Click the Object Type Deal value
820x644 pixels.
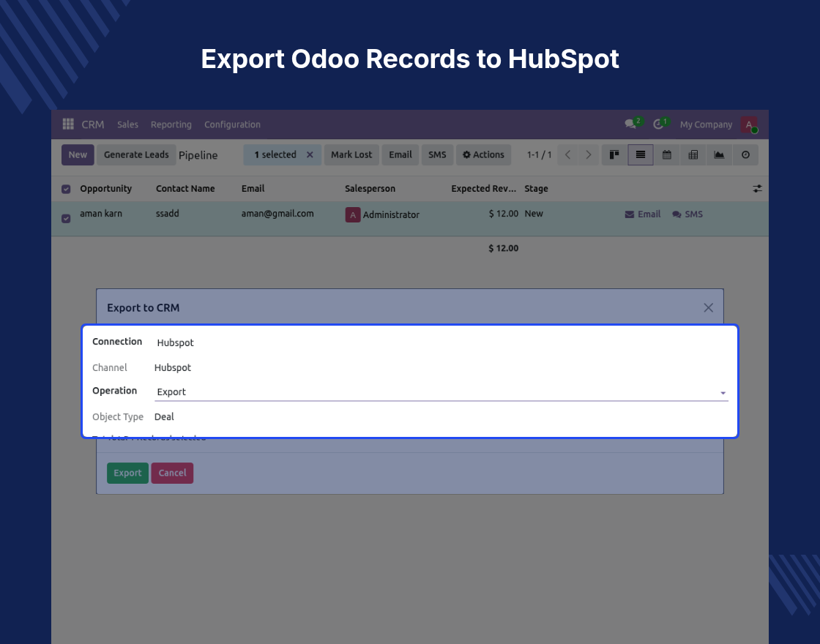(x=164, y=417)
